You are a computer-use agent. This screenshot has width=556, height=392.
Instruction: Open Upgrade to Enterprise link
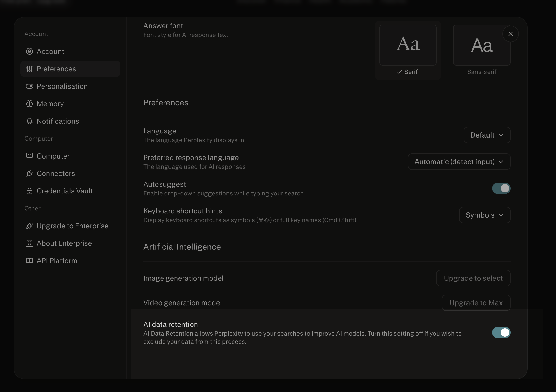pyautogui.click(x=70, y=226)
